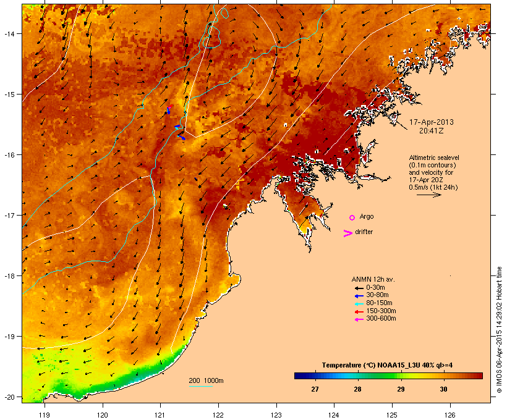Click the drifter legend label
507x420 pixels.
click(x=364, y=232)
